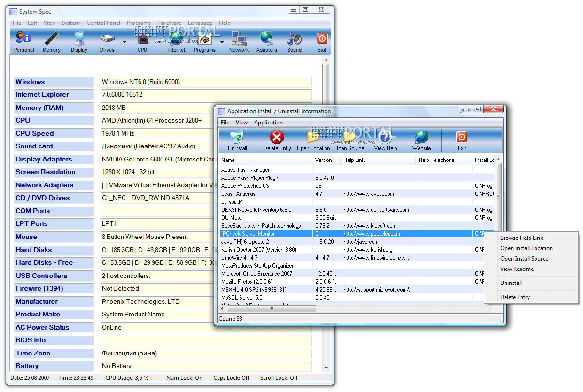Choose Browse Help Link from context menu
Screen dimensions: 583x392
click(x=521, y=238)
